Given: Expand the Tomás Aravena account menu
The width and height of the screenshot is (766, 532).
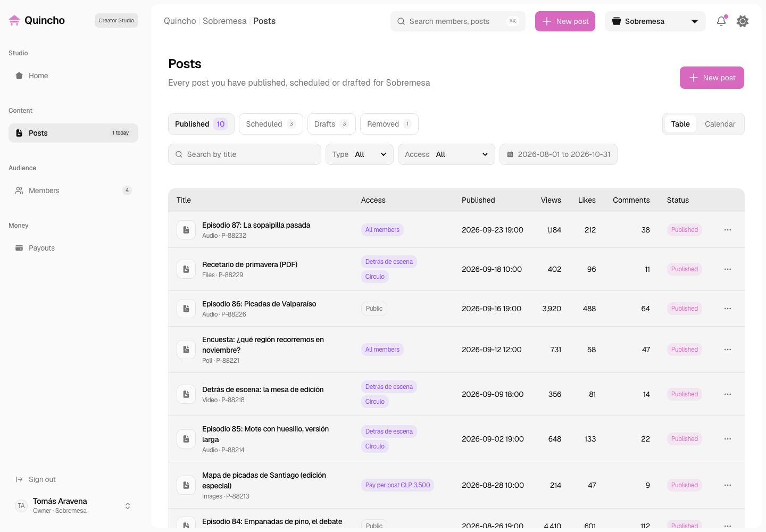Looking at the screenshot, I should tap(73, 506).
